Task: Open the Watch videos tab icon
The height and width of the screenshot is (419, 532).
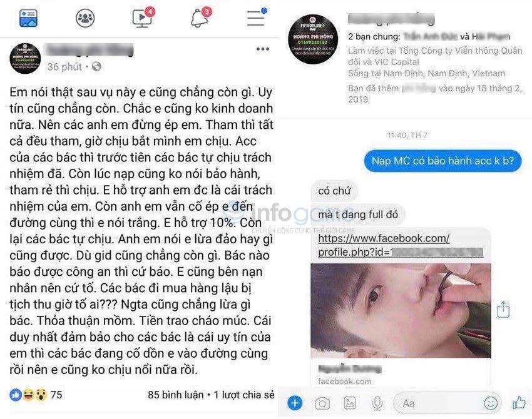Action: click(x=143, y=18)
